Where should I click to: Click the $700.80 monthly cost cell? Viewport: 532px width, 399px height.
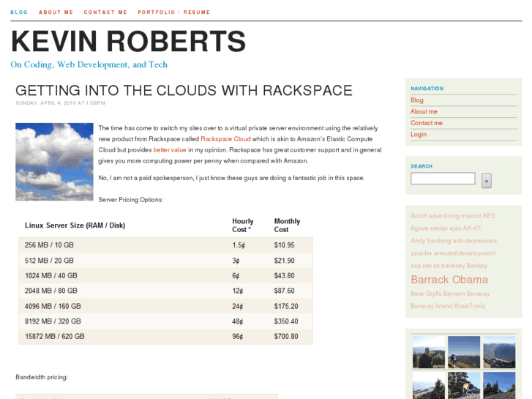286,337
